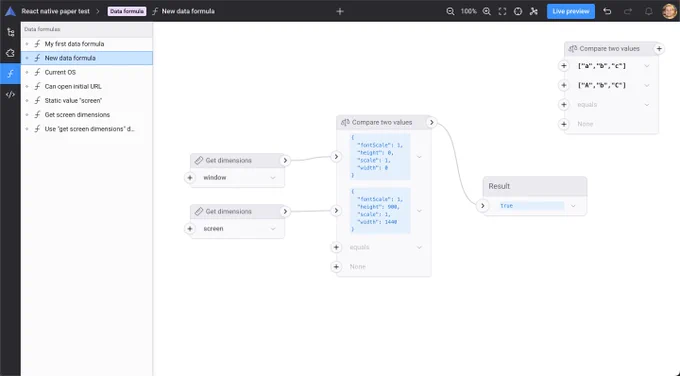Click the Data formula badge
This screenshot has height=376, width=680.
[x=127, y=11]
